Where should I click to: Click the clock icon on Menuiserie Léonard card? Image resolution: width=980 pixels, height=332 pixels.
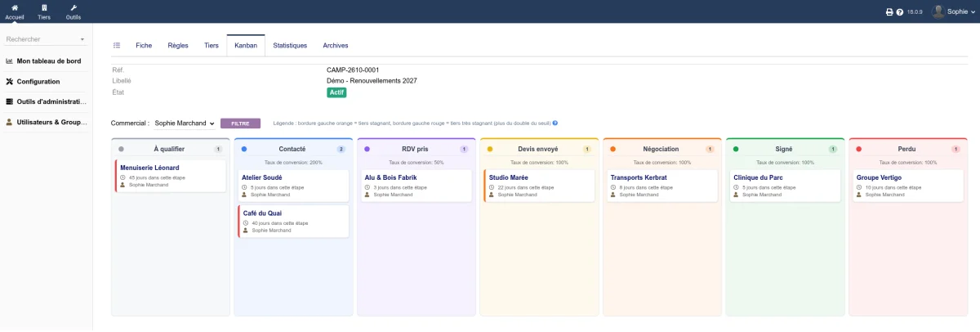click(122, 177)
